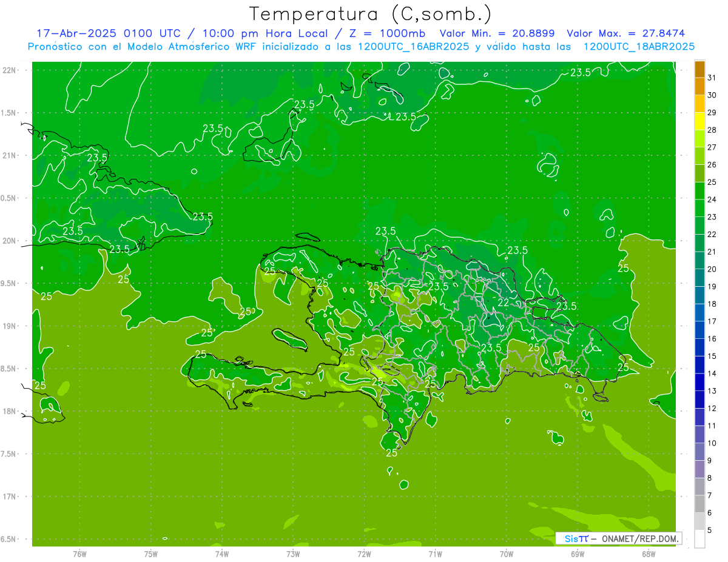
Task: Click the '75W' longitude axis label
Action: click(151, 554)
